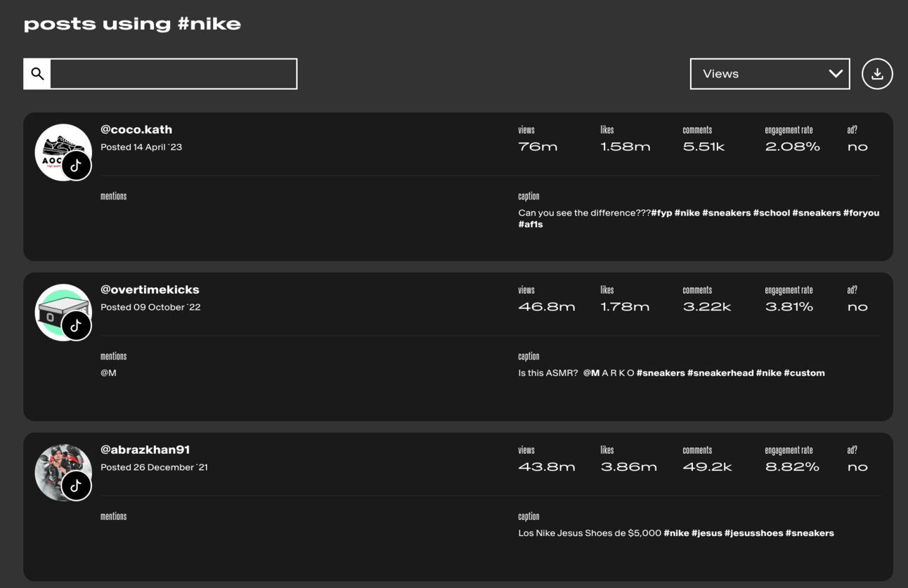This screenshot has width=908, height=588.
Task: Click the TikTok badge on overtimekicks avatar
Action: 76,326
